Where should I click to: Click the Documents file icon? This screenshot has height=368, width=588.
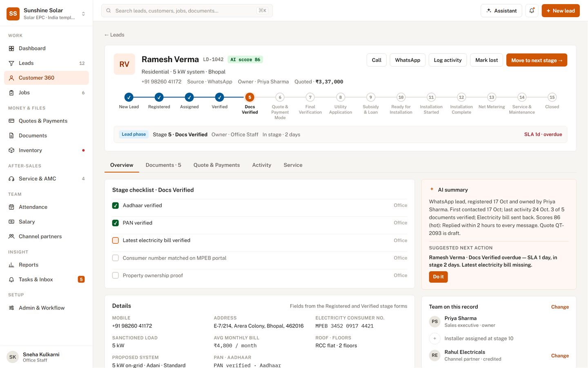(11, 135)
